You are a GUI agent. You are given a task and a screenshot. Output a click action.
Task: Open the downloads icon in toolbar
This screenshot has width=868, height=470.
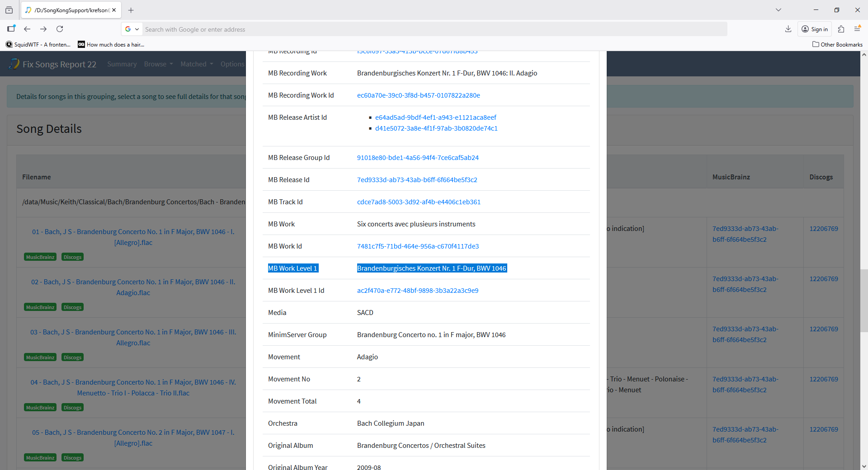[788, 29]
